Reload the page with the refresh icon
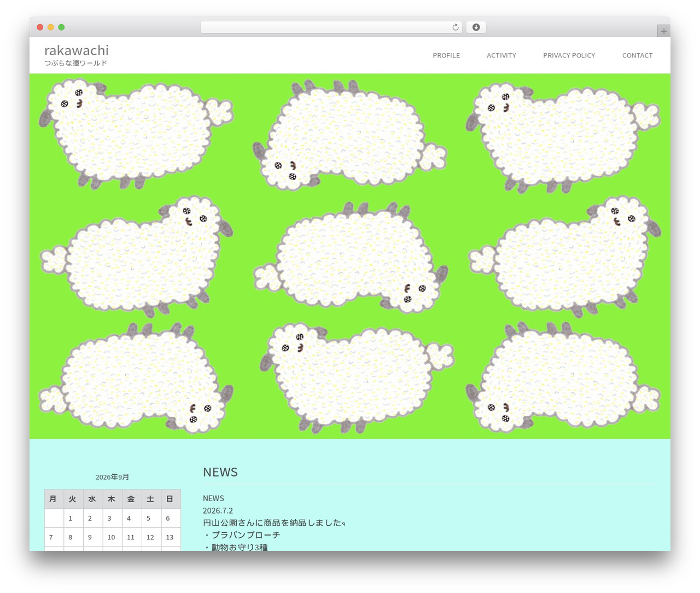Image resolution: width=700 pixels, height=593 pixels. coord(455,27)
